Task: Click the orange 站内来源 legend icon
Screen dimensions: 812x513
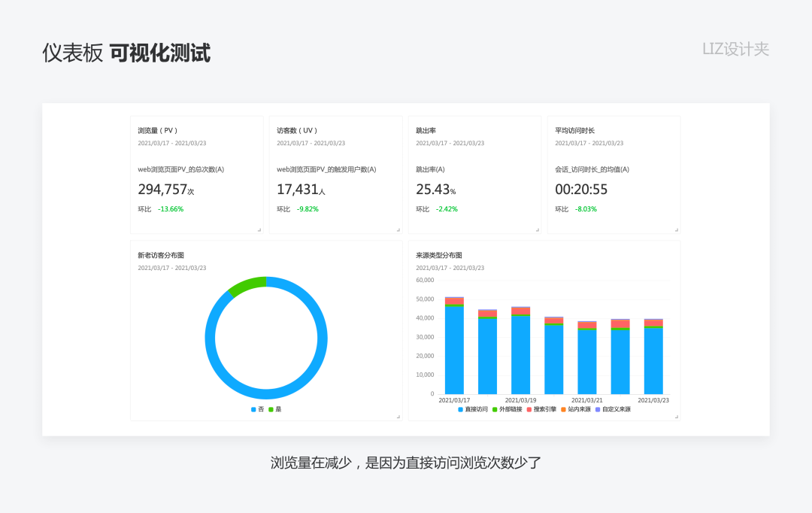Action: click(x=563, y=408)
